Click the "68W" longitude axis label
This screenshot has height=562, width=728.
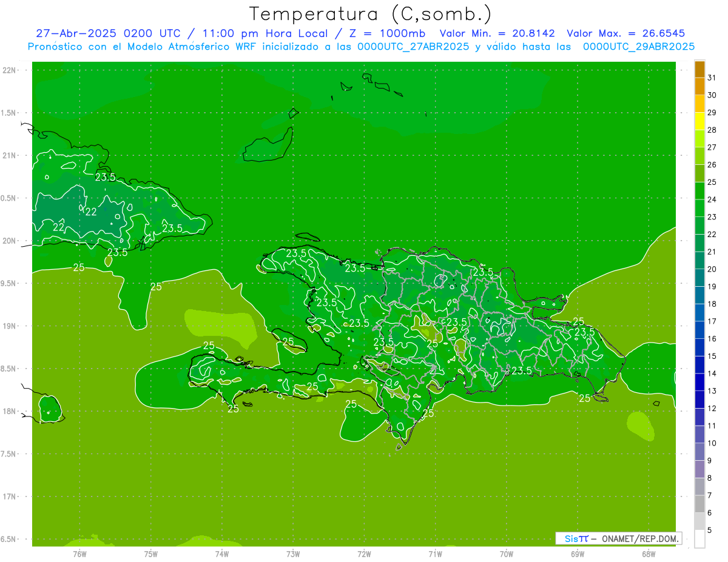tap(649, 554)
